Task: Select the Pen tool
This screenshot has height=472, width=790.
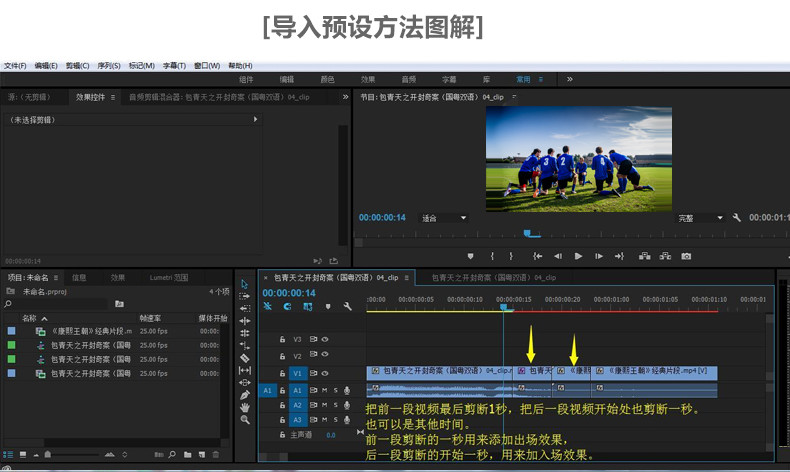Action: pos(245,395)
